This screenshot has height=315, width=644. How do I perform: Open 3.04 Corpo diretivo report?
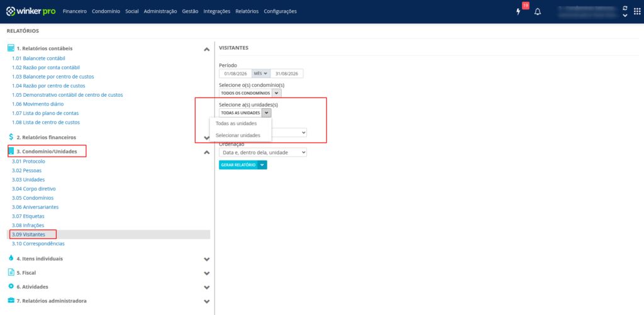coord(34,189)
